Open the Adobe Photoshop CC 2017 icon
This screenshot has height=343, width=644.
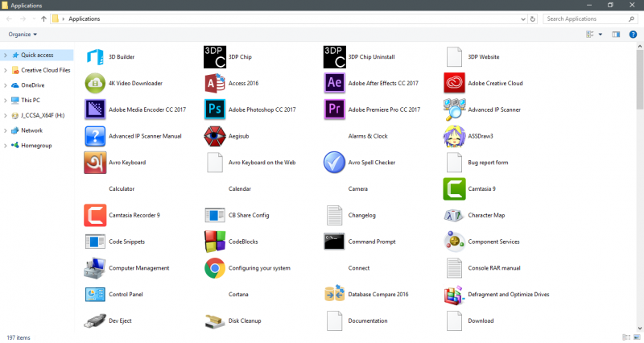(x=215, y=110)
